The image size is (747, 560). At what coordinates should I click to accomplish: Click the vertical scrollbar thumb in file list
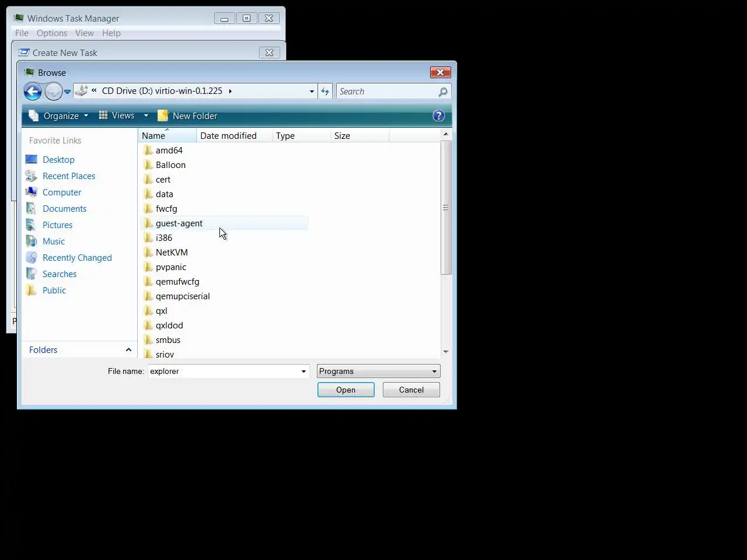[x=446, y=207]
